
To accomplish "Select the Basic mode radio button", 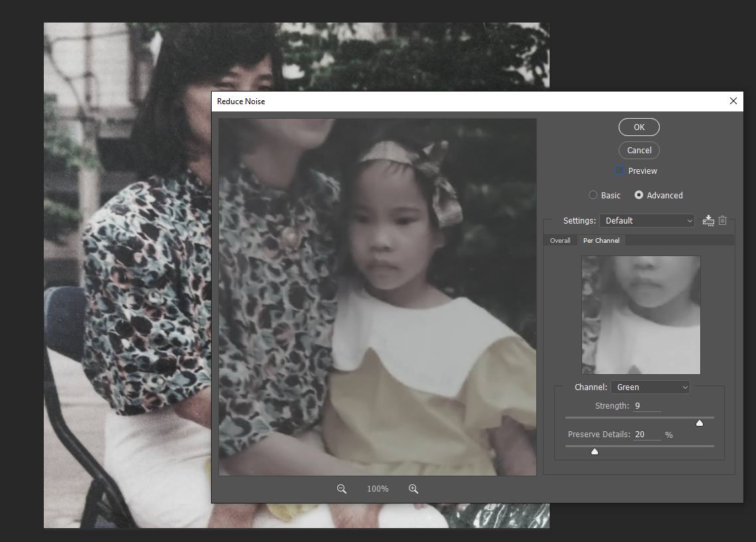I will click(593, 195).
